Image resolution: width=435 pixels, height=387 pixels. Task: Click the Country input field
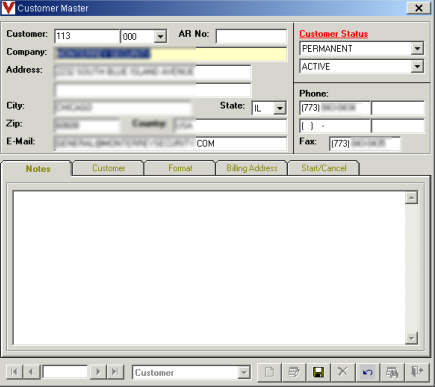click(x=230, y=126)
